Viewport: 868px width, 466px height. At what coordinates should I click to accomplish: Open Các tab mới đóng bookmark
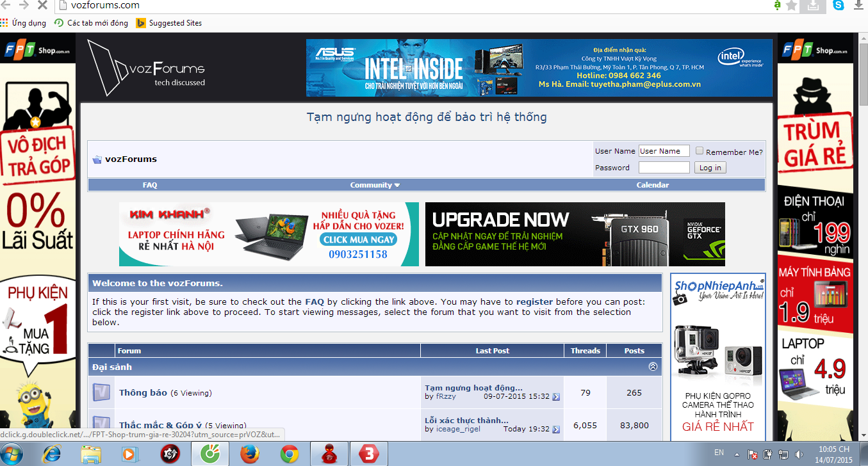(92, 23)
